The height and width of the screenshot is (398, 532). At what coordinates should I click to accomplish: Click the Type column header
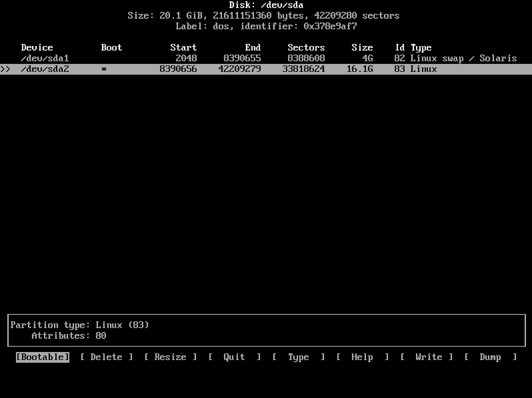coord(421,48)
